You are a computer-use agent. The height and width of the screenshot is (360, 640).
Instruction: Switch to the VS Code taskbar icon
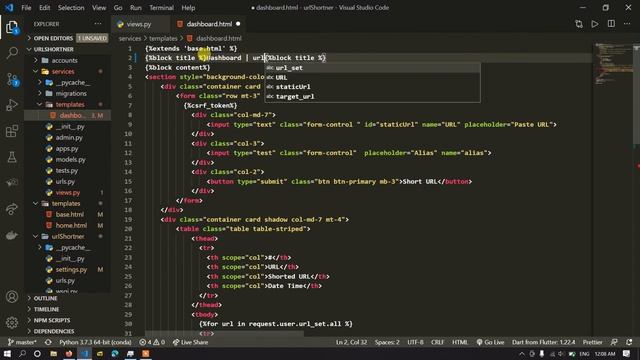pyautogui.click(x=84, y=353)
